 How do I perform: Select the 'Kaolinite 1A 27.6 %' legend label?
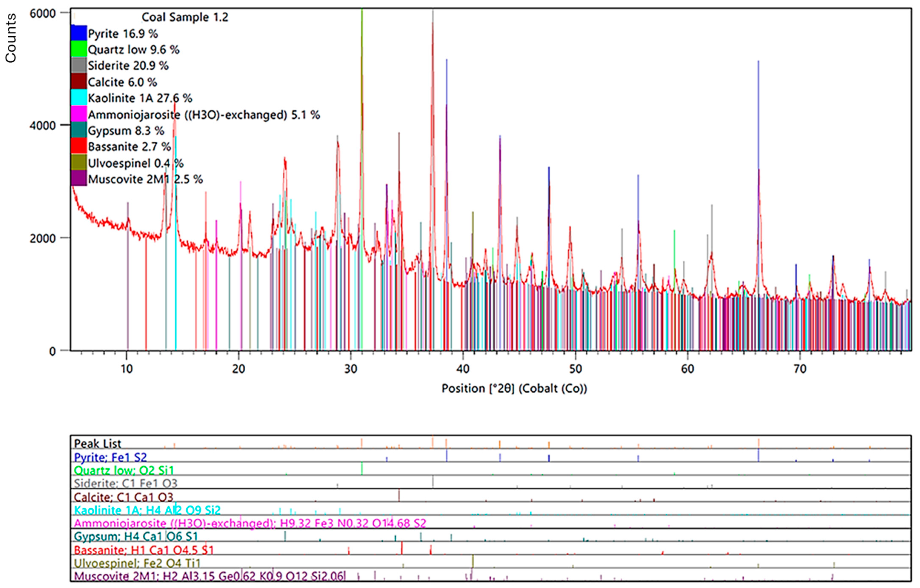point(140,98)
